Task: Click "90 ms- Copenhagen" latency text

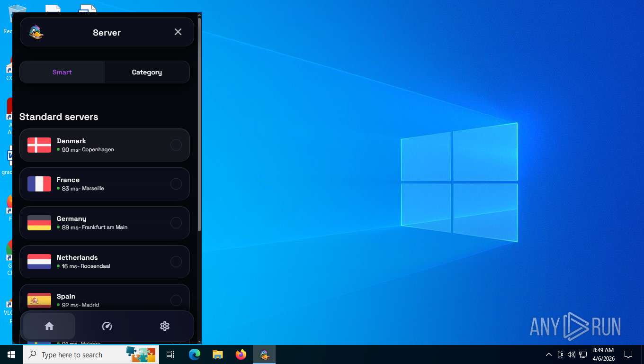Action: [x=88, y=150]
